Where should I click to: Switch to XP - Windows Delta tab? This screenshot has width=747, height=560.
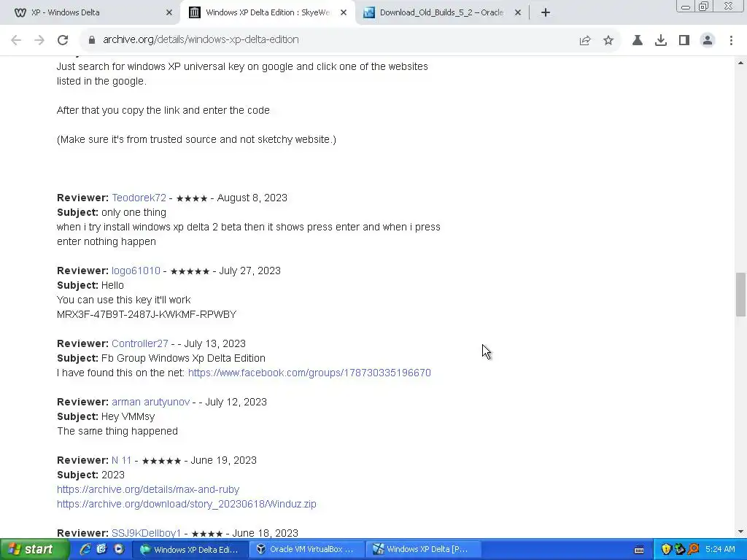(90, 12)
